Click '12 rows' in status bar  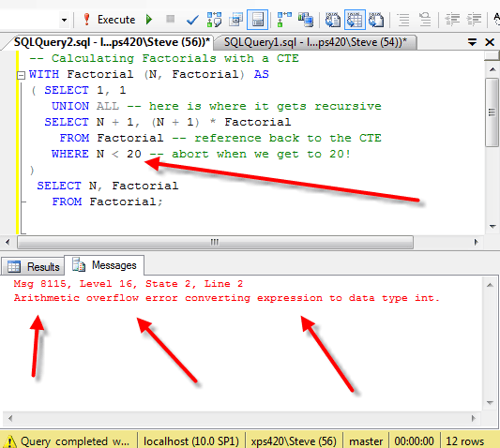(464, 441)
